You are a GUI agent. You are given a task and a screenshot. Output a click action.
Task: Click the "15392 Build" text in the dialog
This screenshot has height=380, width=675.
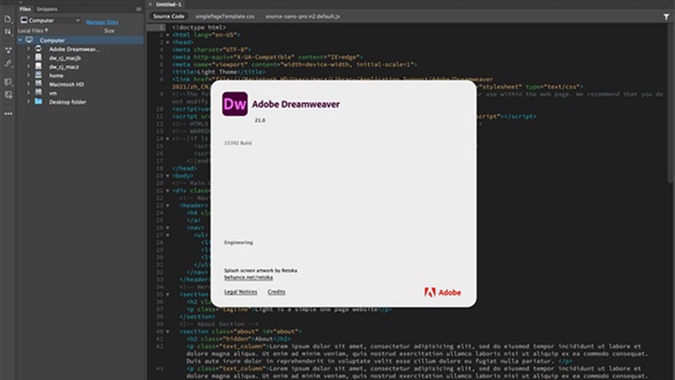point(238,143)
